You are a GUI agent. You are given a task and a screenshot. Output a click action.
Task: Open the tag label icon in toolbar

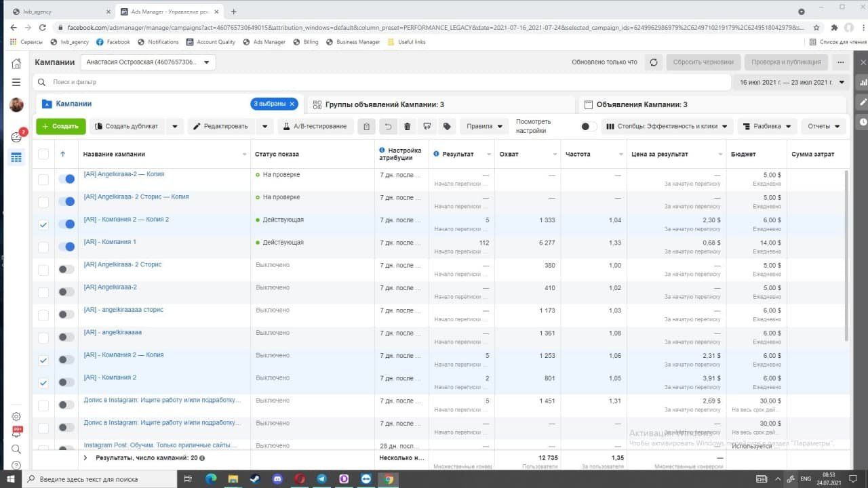pos(446,126)
